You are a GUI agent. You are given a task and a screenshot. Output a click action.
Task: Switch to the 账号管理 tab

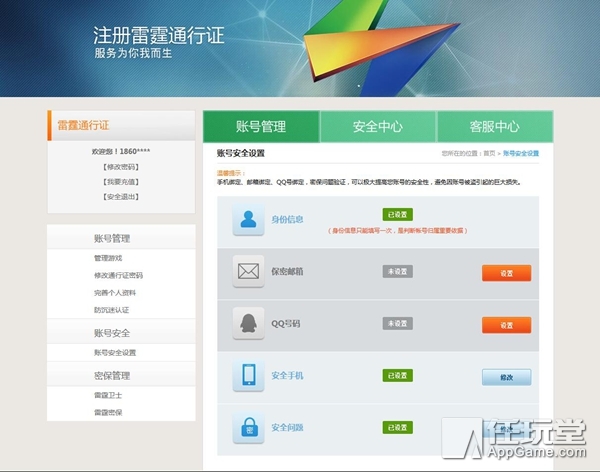(x=261, y=127)
